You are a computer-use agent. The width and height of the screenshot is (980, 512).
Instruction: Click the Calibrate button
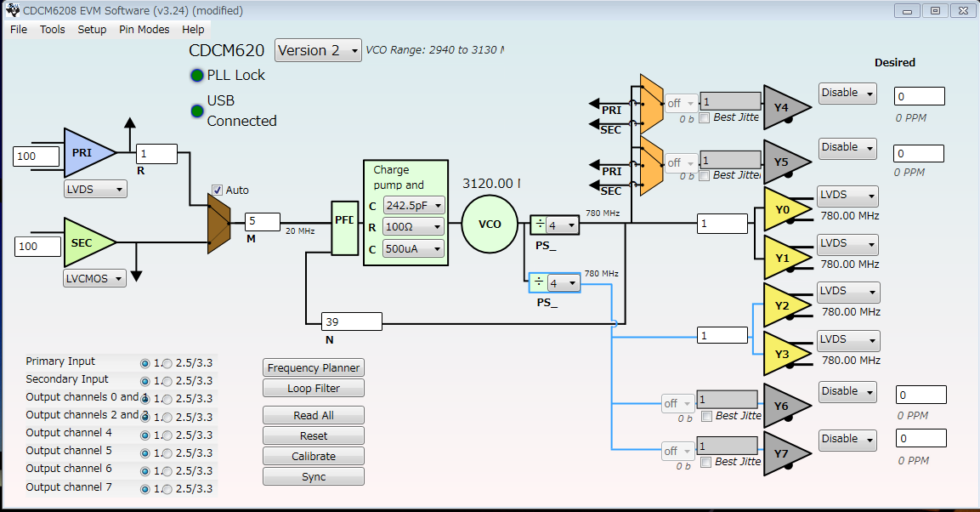[314, 457]
